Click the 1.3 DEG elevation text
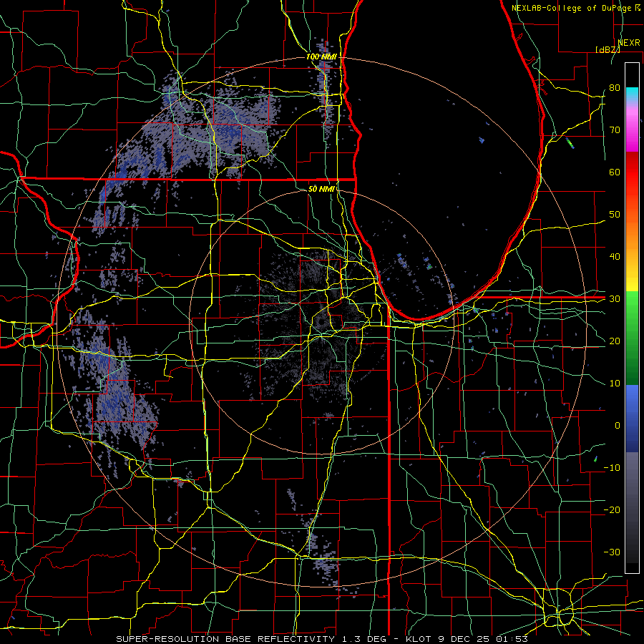 pyautogui.click(x=366, y=639)
